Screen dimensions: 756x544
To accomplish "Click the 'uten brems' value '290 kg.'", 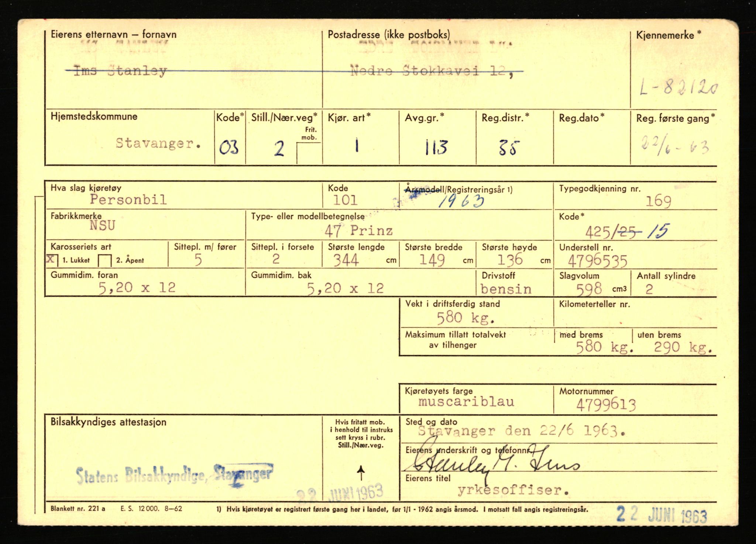I will [x=683, y=347].
